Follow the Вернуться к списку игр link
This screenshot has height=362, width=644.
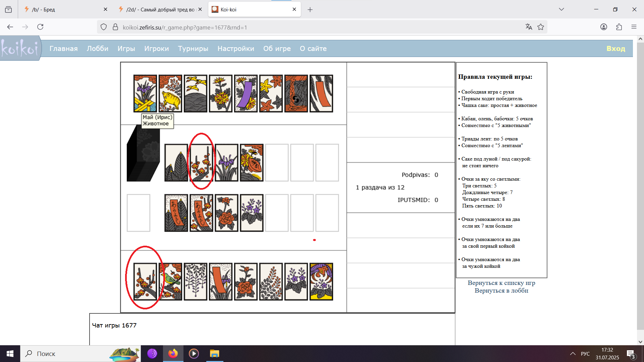point(501,283)
